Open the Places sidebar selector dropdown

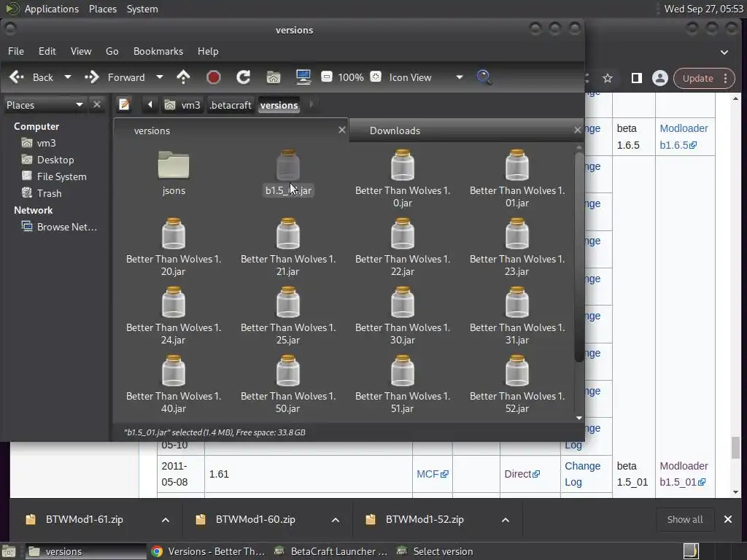(x=44, y=105)
